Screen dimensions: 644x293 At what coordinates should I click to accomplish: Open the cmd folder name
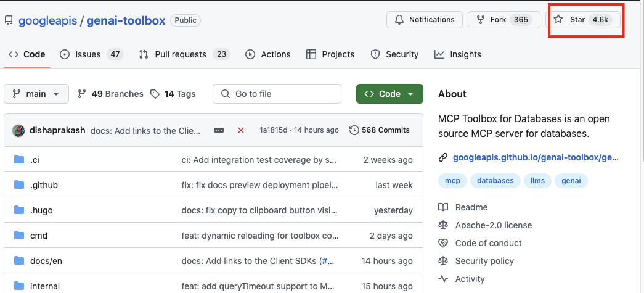39,236
